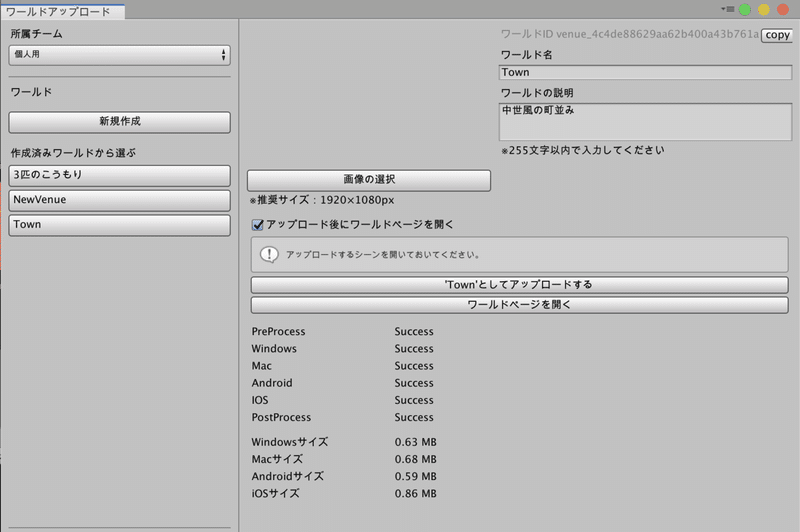Click the Macサイズ value 0.68 MB
Screen dimensions: 800x532
[x=415, y=460]
